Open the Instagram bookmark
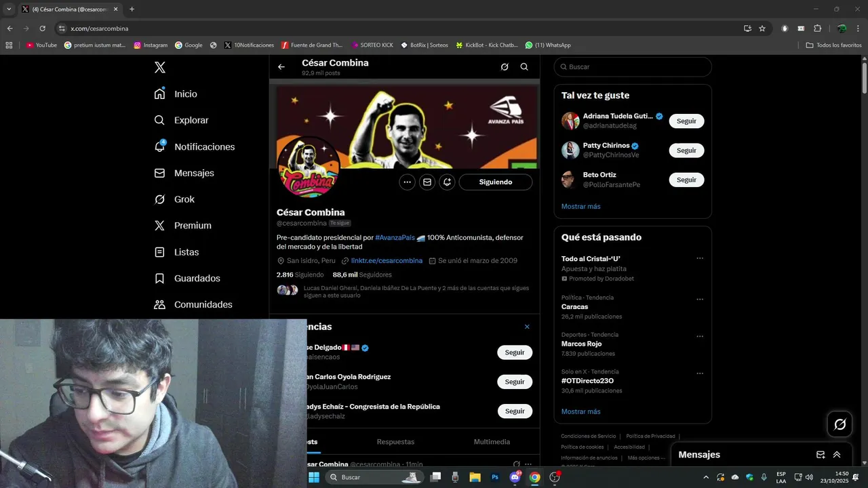This screenshot has height=488, width=868. point(151,45)
